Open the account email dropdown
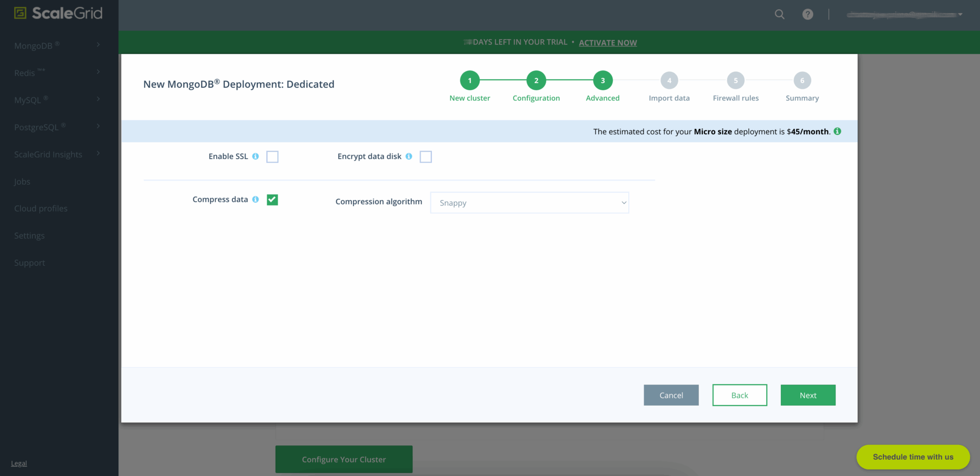Viewport: 980px width, 476px height. click(904, 15)
